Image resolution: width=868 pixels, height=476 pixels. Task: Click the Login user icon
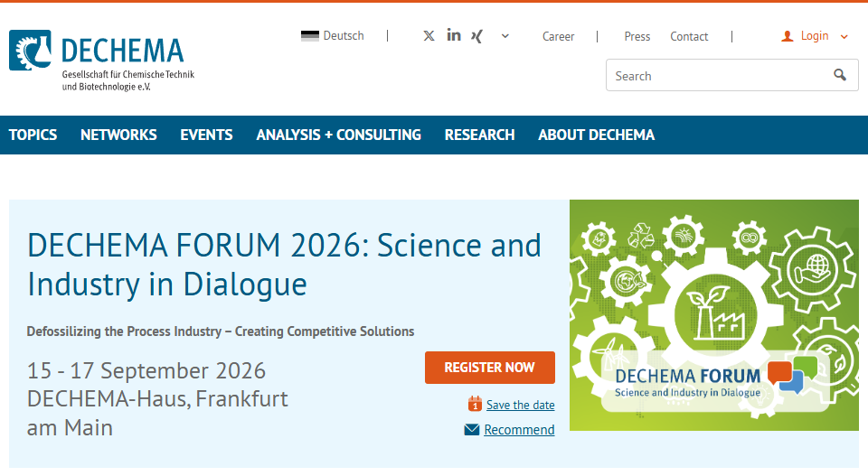(x=788, y=36)
